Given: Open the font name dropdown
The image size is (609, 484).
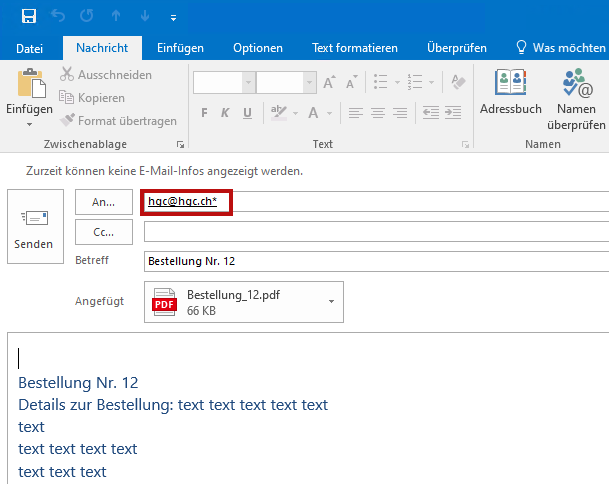Looking at the screenshot, I should tap(248, 82).
